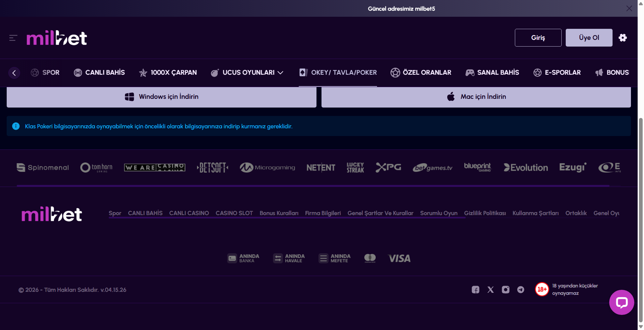Click the provider logos horizontal scrollbar
The image size is (644, 330).
313,186
